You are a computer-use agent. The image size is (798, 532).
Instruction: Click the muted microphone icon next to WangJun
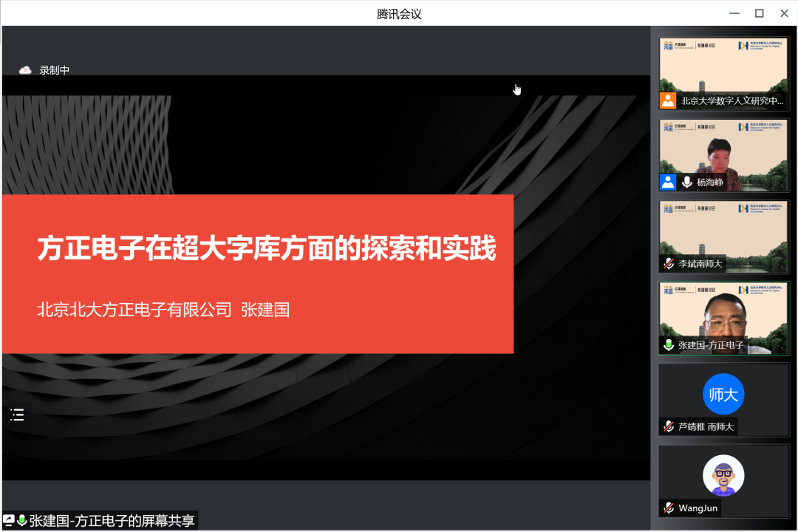669,508
